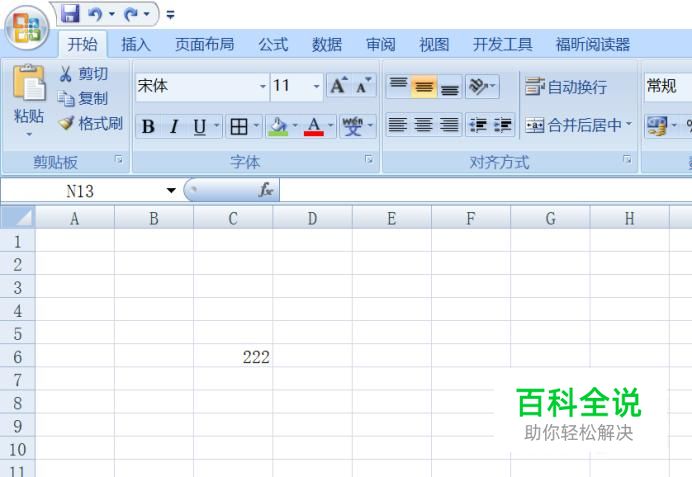Decrease the cell indent
The image size is (692, 477).
[x=478, y=125]
